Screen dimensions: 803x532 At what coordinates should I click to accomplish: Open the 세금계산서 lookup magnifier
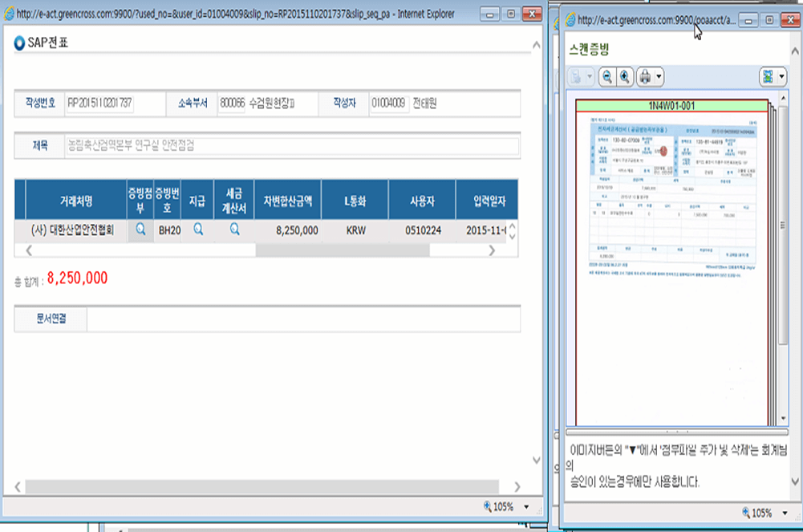click(233, 229)
